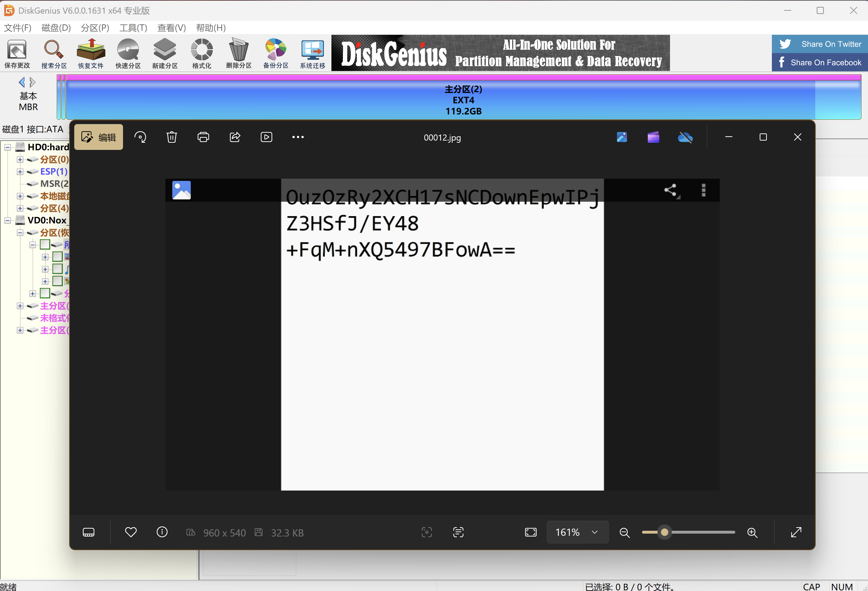Tick the checkbox beside the picture folder
The image size is (868, 591).
(57, 256)
